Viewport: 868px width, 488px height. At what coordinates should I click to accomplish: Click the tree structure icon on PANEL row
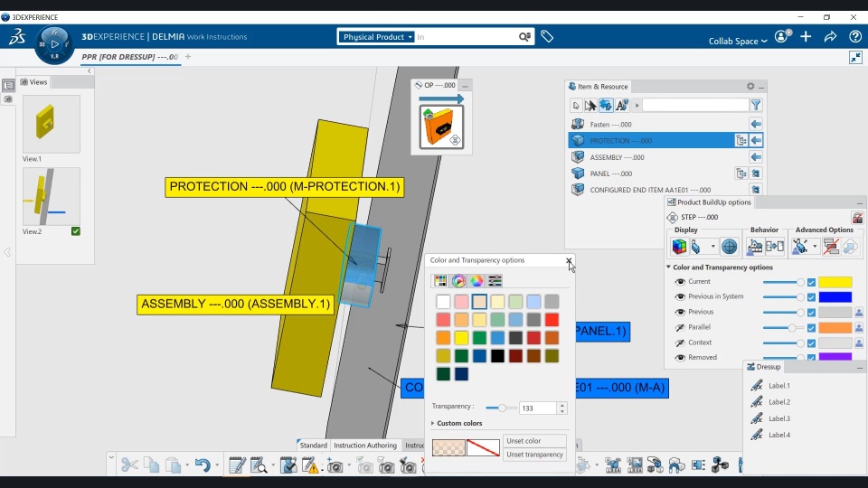[741, 174]
